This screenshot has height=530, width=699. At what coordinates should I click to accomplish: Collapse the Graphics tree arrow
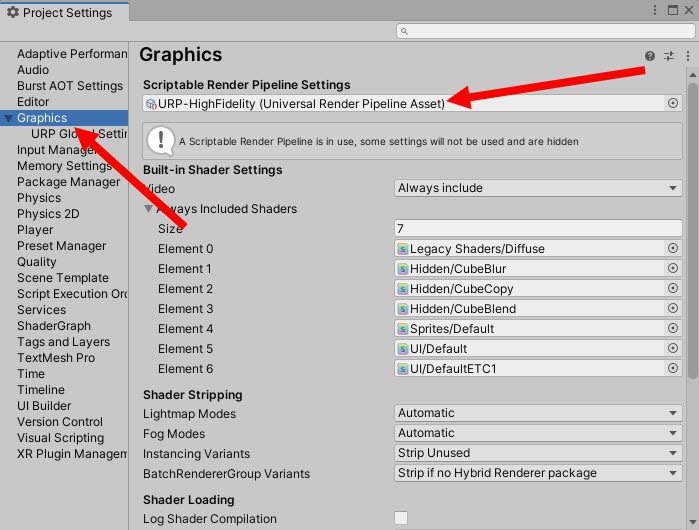pos(8,118)
